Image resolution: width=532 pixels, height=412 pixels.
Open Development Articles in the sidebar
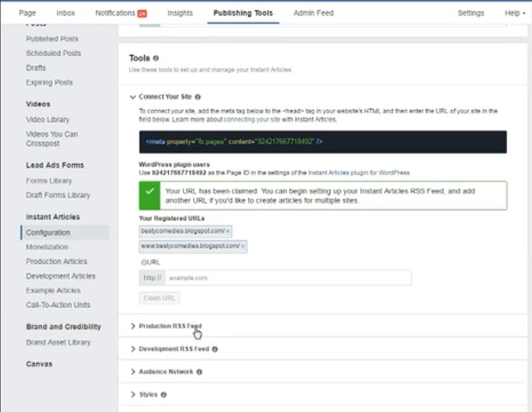point(61,276)
